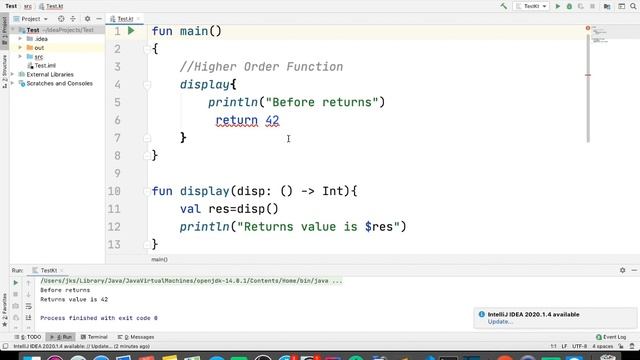Open the Run tool window tab
The height and width of the screenshot is (360, 640).
(x=60, y=337)
